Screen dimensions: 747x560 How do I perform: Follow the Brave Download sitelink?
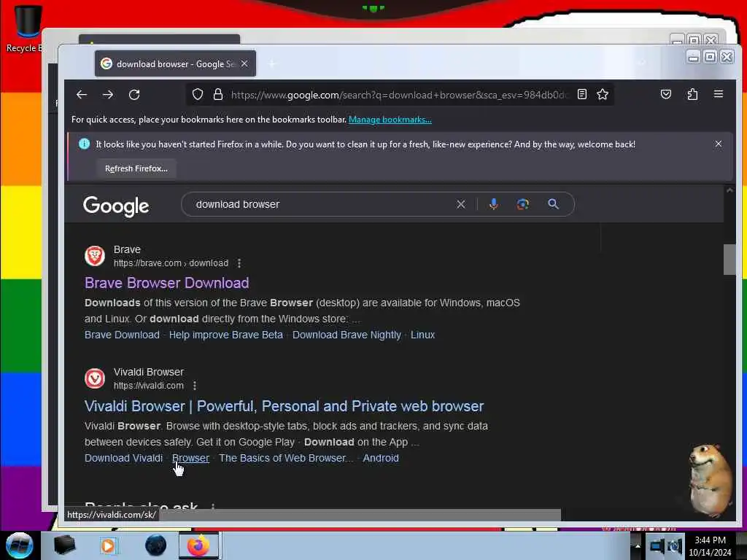(122, 335)
